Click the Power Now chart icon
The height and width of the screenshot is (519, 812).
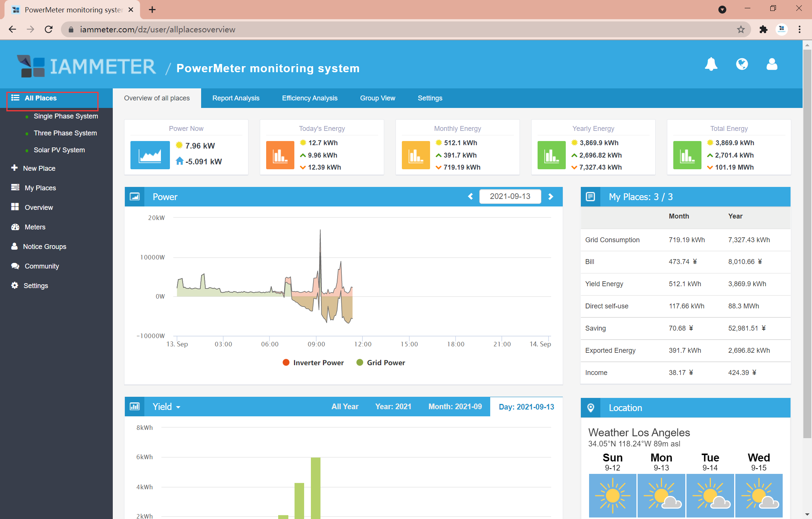(x=150, y=155)
